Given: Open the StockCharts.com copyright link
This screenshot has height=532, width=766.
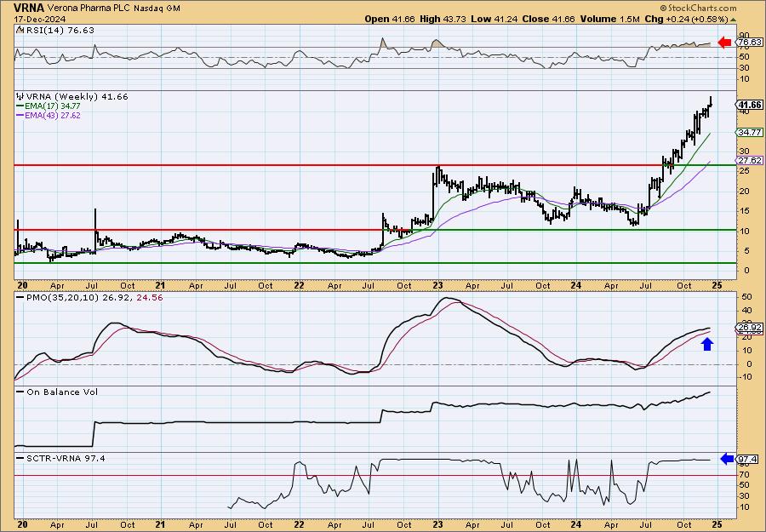Looking at the screenshot, I should 698,8.
